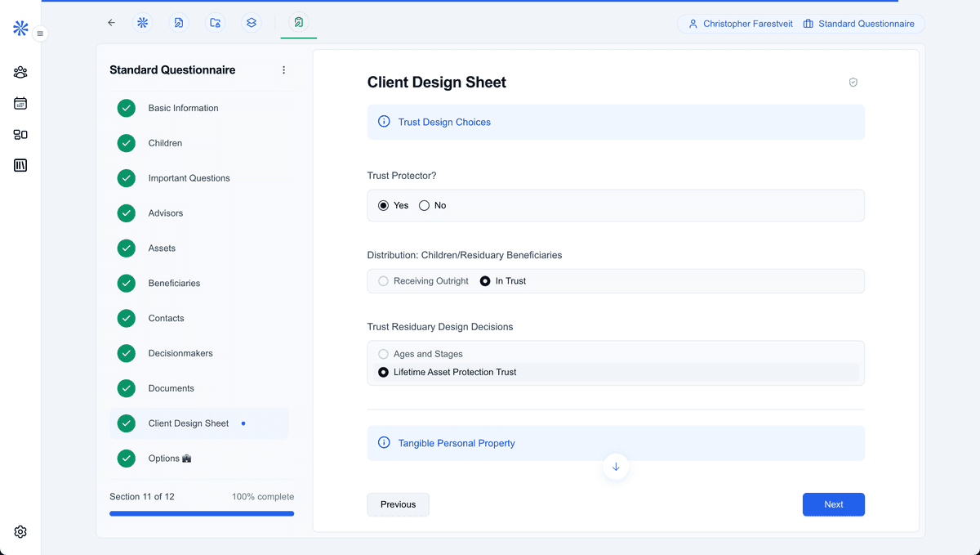Open settings gear in left sidebar

coord(20,532)
